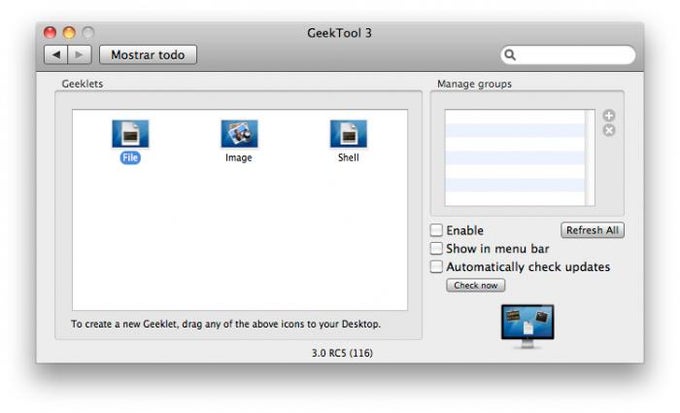
Task: Toggle Automatically check updates checkbox
Action: 436,266
